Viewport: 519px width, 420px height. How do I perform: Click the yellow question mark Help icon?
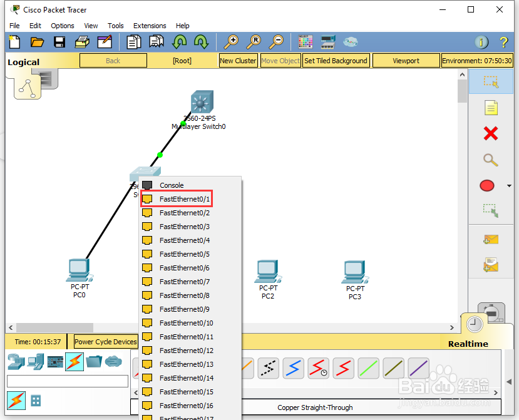[x=503, y=43]
